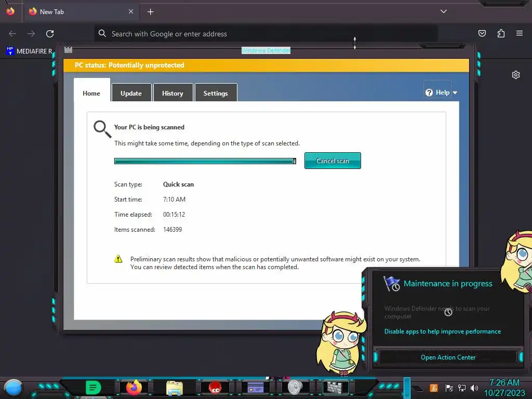Switch to the History tab in Defender
The height and width of the screenshot is (399, 532).
coord(172,93)
